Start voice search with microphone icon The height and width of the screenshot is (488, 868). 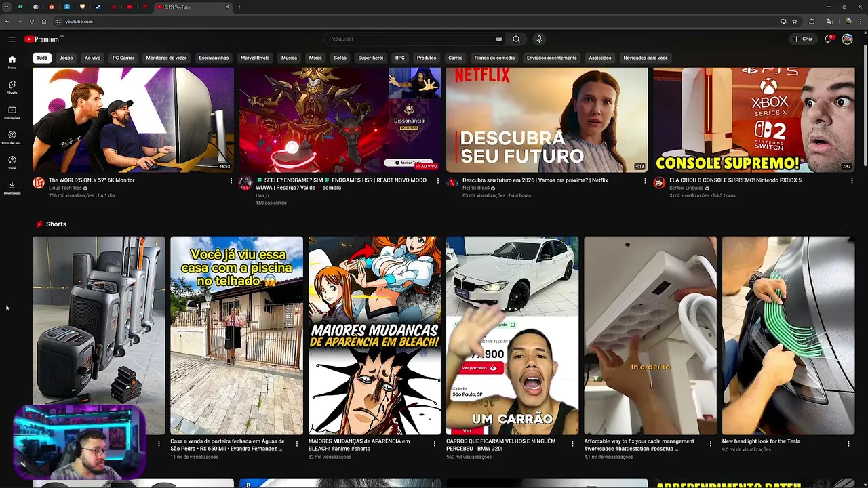point(539,39)
